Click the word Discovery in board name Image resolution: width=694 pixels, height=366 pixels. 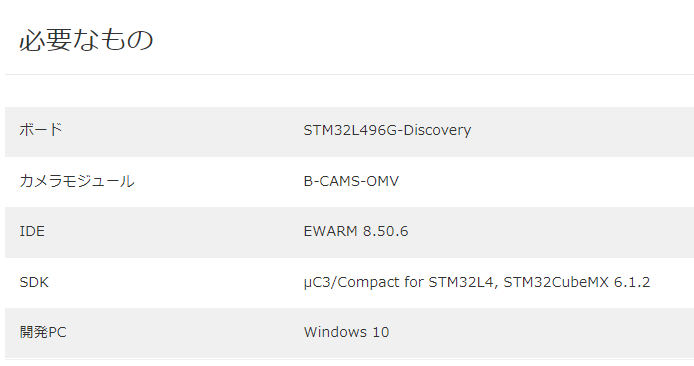(437, 130)
